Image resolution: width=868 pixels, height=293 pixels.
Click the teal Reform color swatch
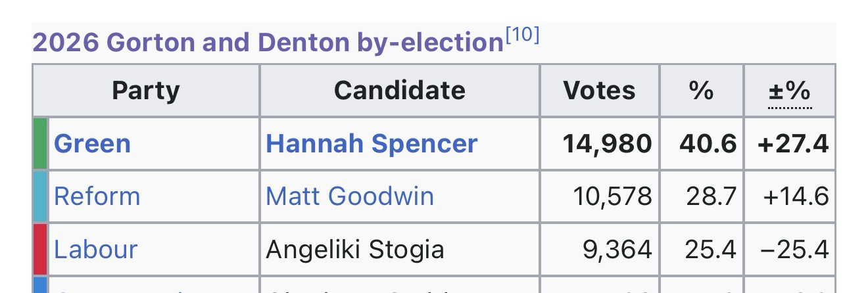40,196
